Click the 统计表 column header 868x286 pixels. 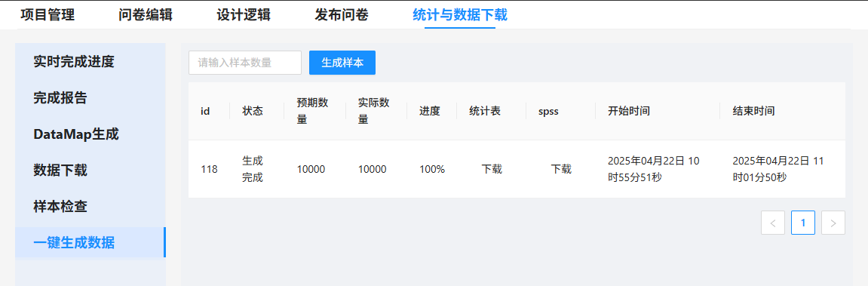click(x=492, y=111)
